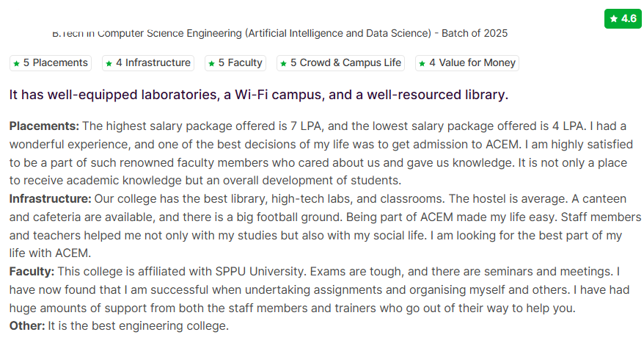Click the sentence "It is the best engineering college."
Viewport: 644px width, 343px height.
tap(139, 325)
